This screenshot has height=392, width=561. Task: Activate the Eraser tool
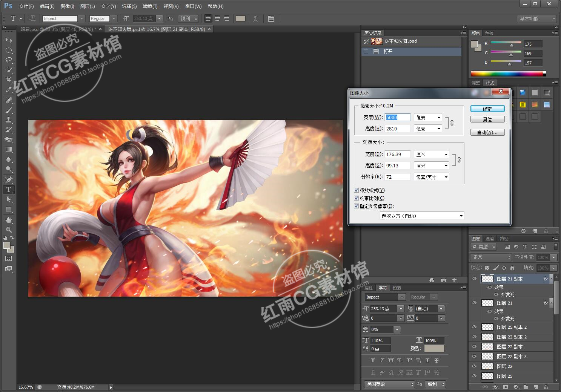coord(8,139)
